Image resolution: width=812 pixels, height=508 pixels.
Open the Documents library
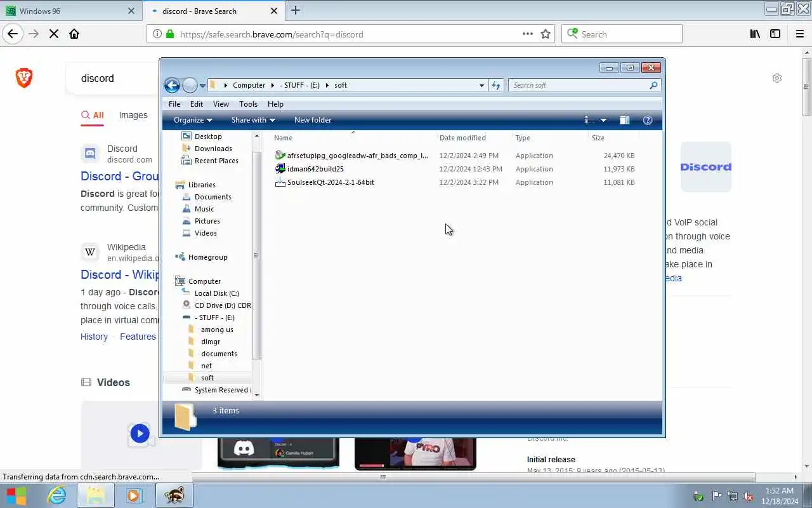pos(213,197)
